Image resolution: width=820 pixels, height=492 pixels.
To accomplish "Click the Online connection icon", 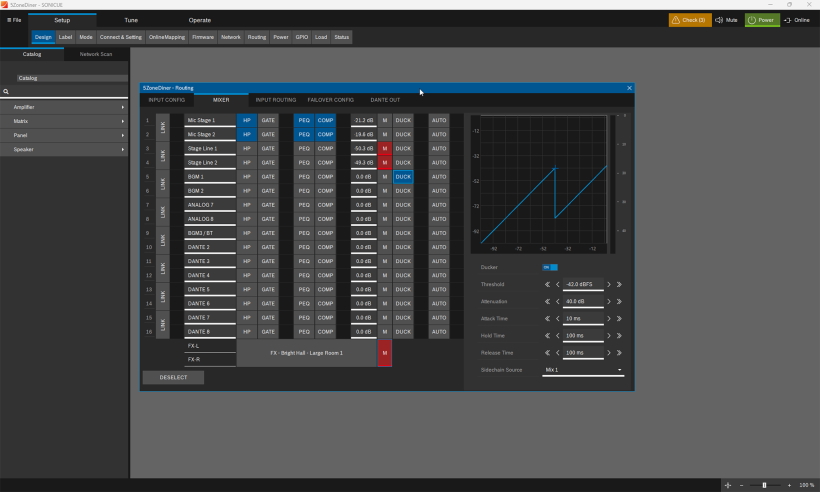I will (x=787, y=20).
